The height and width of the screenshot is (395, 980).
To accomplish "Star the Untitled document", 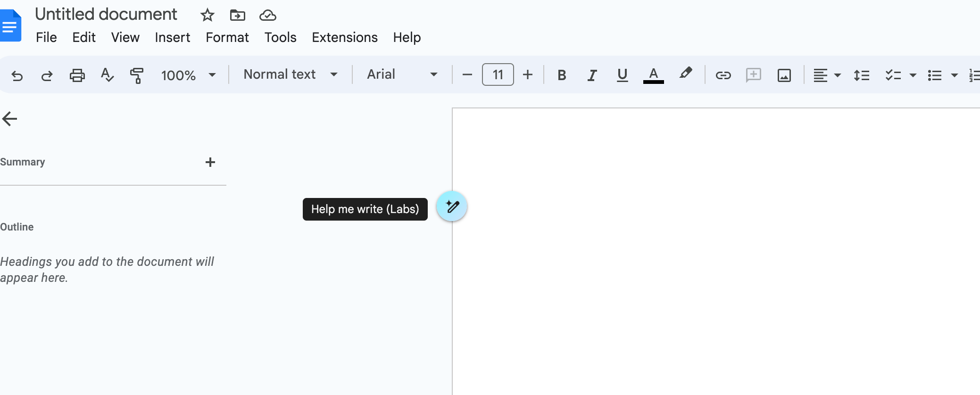I will click(207, 15).
